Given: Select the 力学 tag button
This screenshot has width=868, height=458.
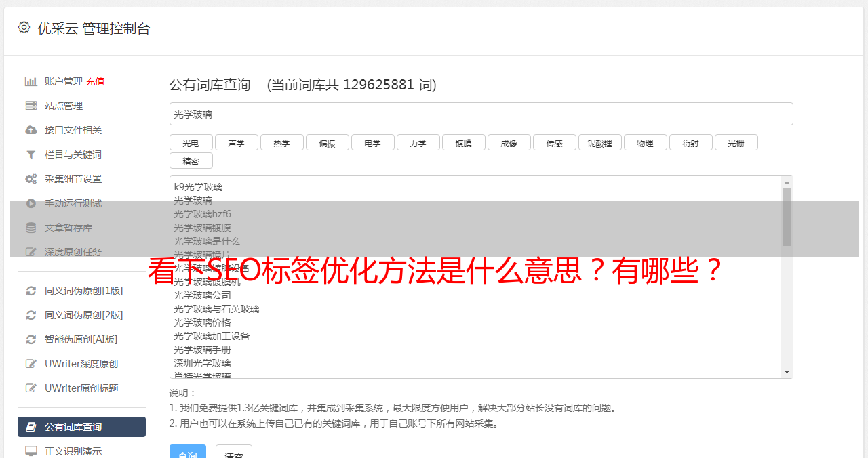Looking at the screenshot, I should click(x=418, y=142).
